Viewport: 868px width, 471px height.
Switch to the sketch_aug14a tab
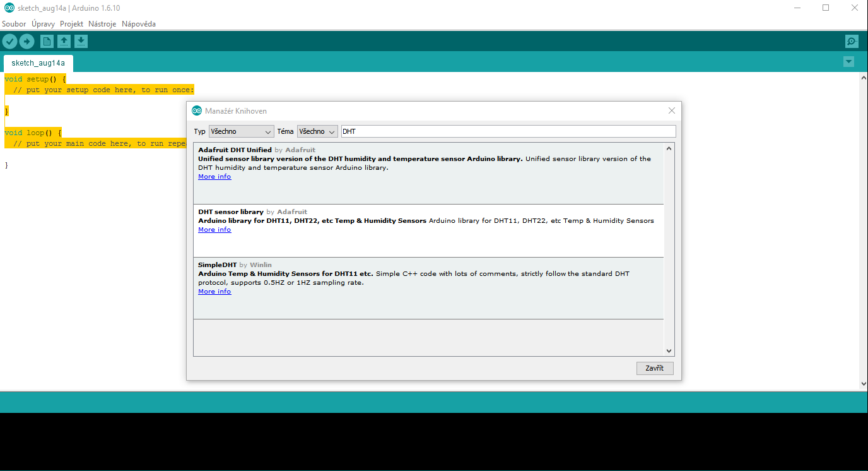pyautogui.click(x=37, y=63)
